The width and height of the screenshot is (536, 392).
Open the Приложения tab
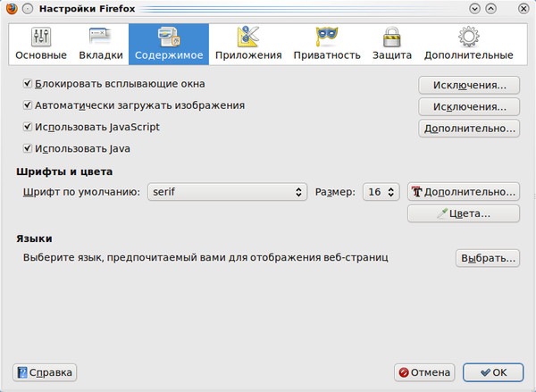(x=248, y=44)
